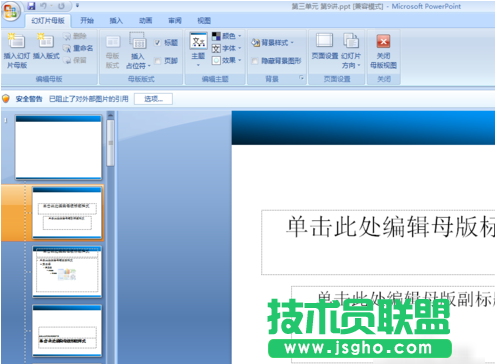Undo the last action in quick access

[x=44, y=6]
